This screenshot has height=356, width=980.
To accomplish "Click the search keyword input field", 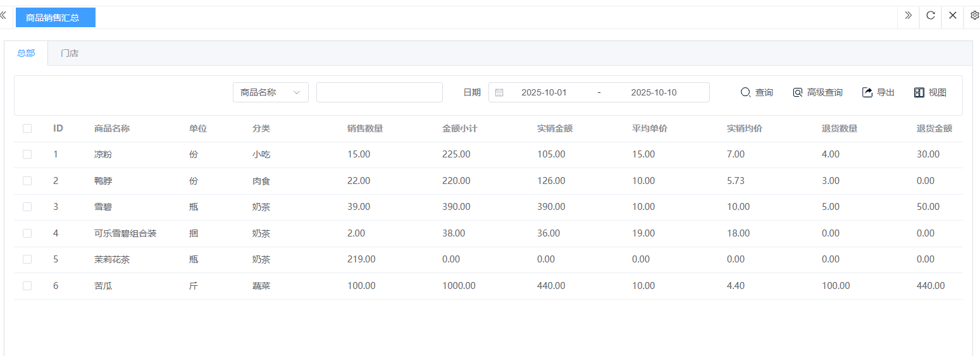I will [379, 92].
